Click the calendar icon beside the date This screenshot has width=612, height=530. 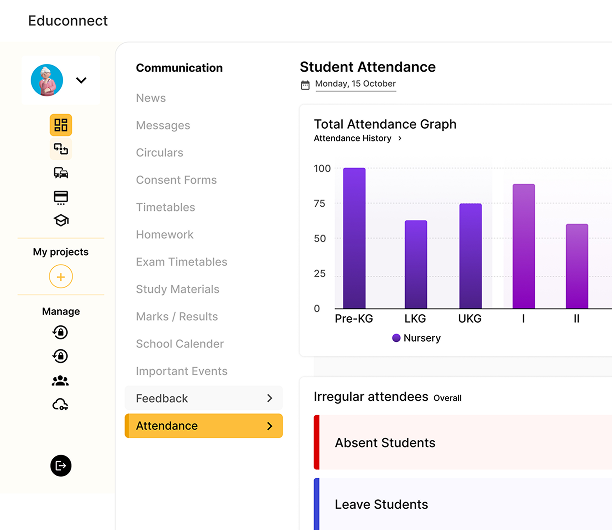305,85
